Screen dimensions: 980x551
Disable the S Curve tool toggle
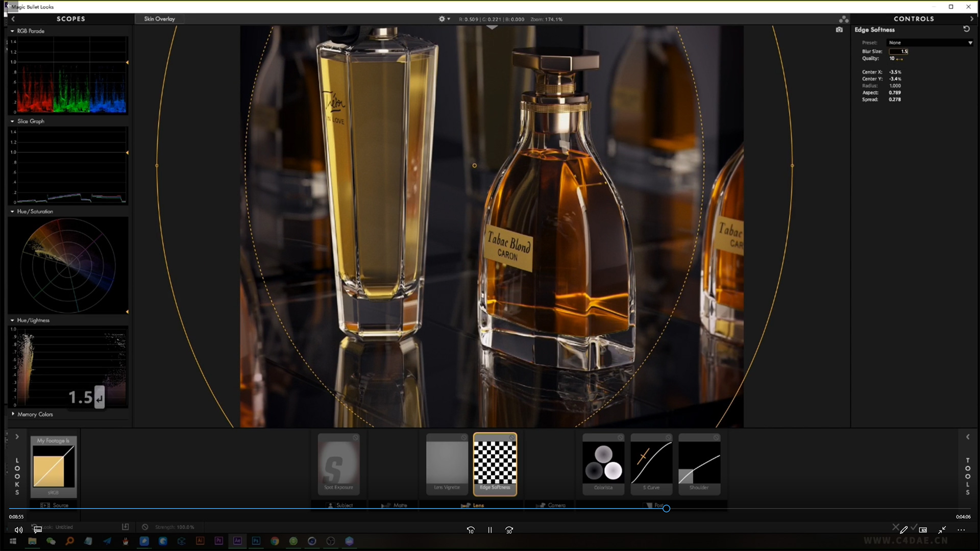click(x=668, y=438)
